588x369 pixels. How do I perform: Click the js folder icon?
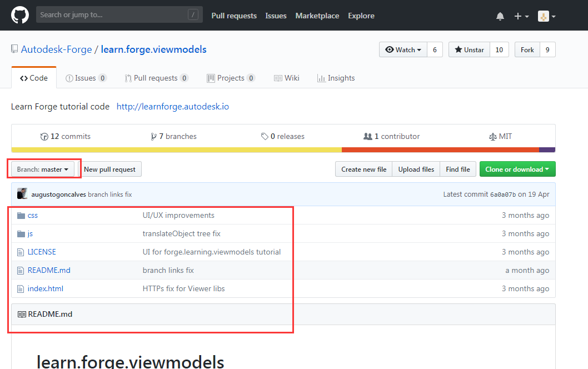[x=21, y=234]
